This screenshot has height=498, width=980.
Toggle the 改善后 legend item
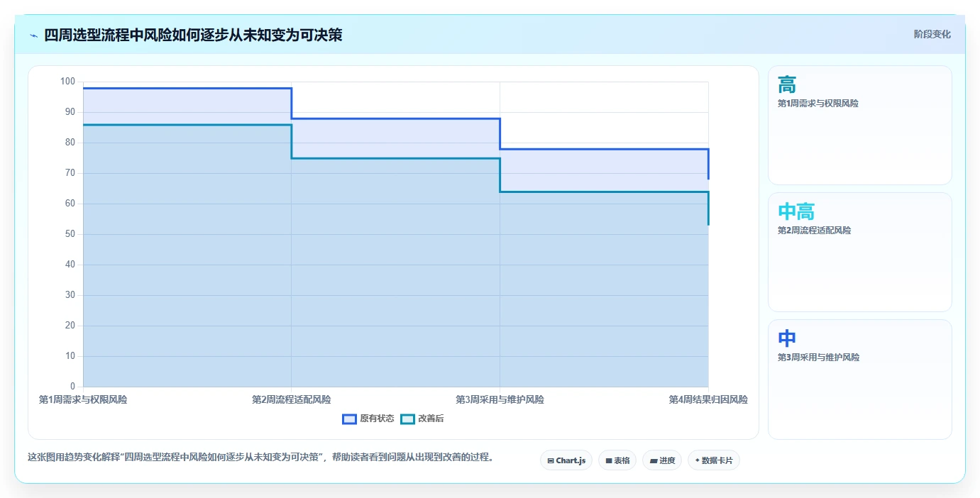[422, 419]
